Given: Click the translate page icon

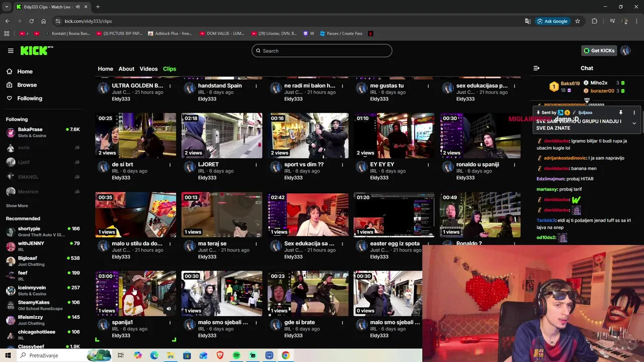Looking at the screenshot, I should click(528, 21).
